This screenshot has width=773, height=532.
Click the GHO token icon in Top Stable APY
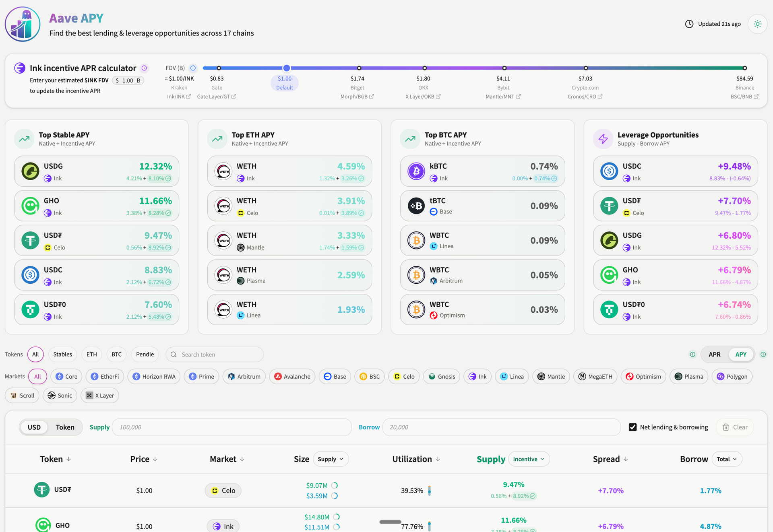pos(30,206)
